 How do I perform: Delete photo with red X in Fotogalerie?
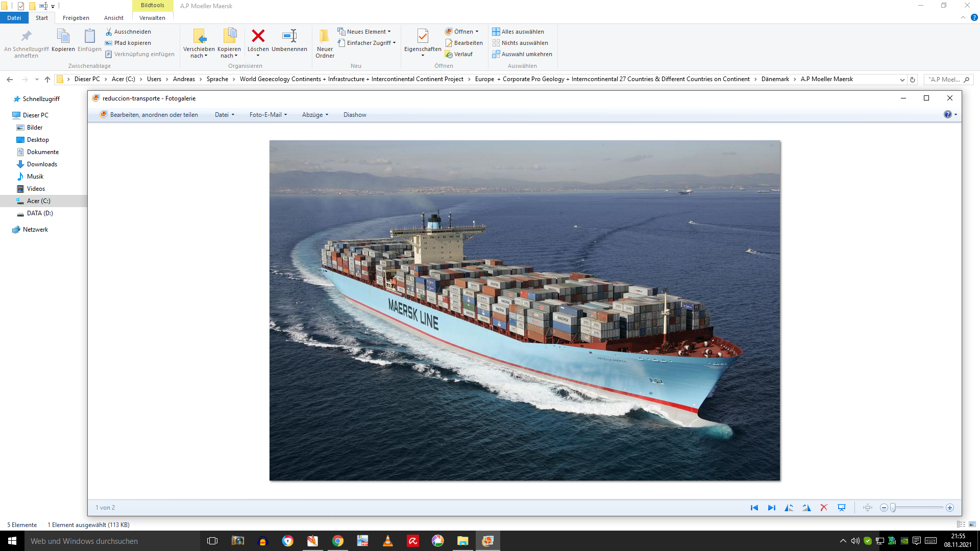[x=824, y=508]
